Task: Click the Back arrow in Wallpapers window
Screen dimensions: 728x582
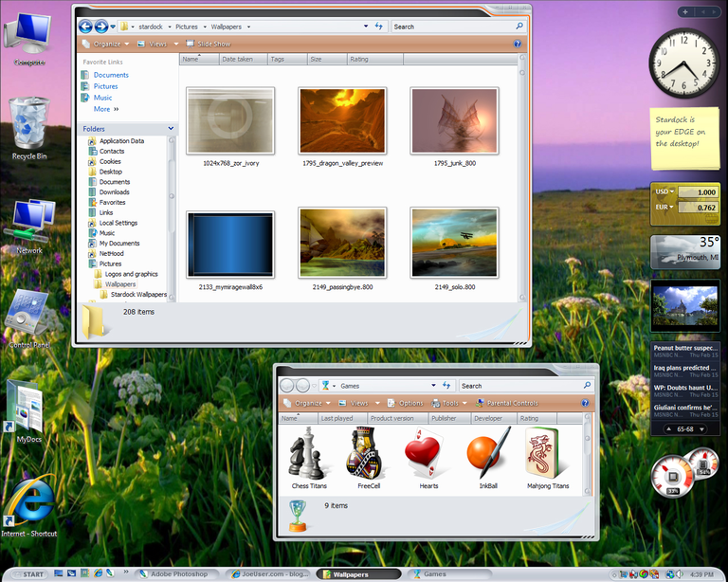Action: tap(85, 27)
